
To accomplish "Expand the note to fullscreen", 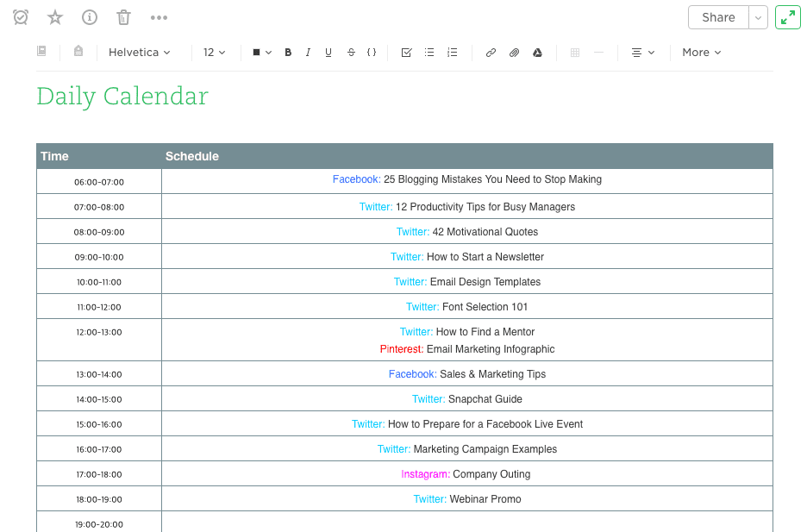I will (788, 16).
